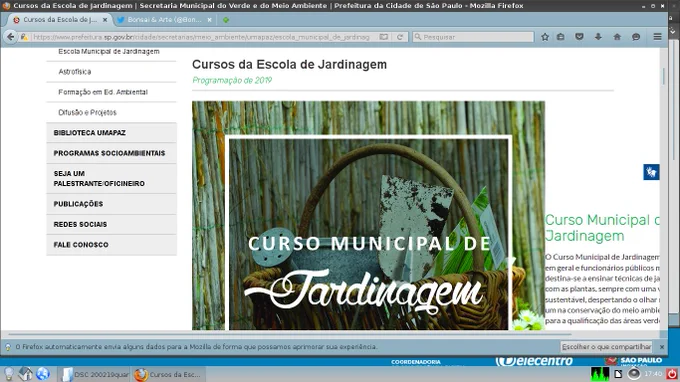The image size is (680, 382).
Task: Click the site identity lock icon
Action: coord(25,37)
